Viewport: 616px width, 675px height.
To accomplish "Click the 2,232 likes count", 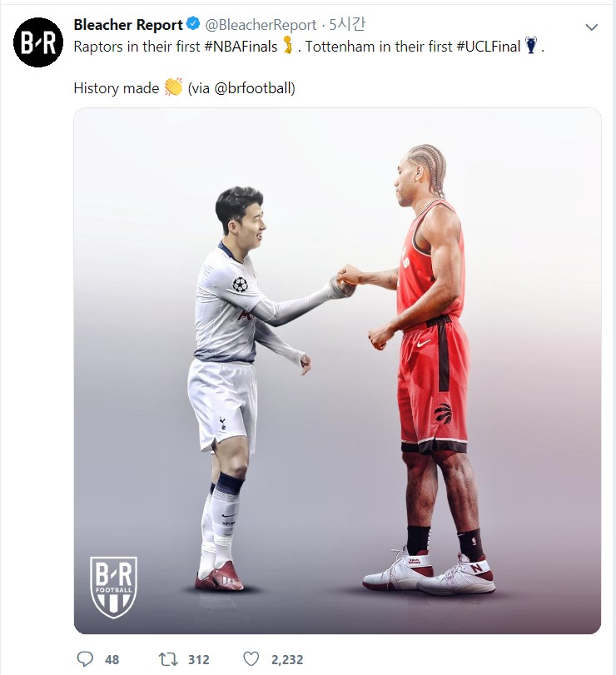I will pos(287,659).
